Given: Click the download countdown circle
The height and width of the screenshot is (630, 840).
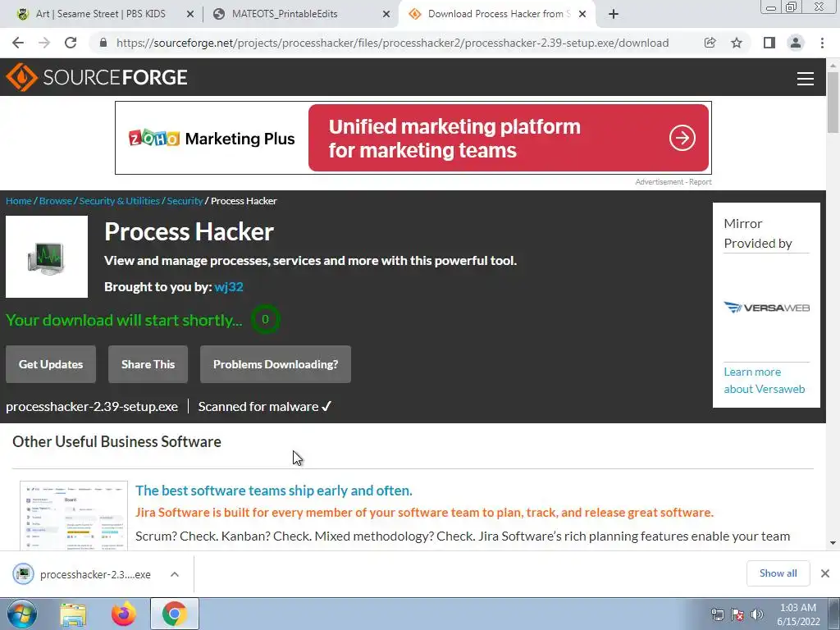Looking at the screenshot, I should click(x=265, y=319).
